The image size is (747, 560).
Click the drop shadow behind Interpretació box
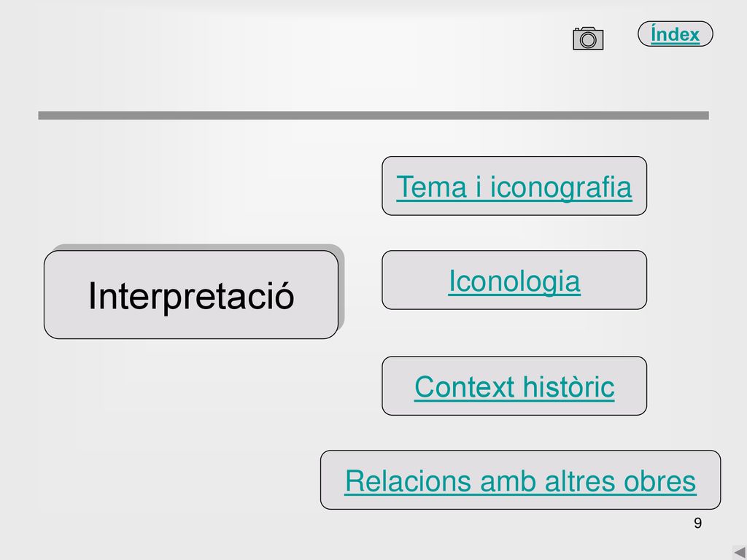pos(341,286)
